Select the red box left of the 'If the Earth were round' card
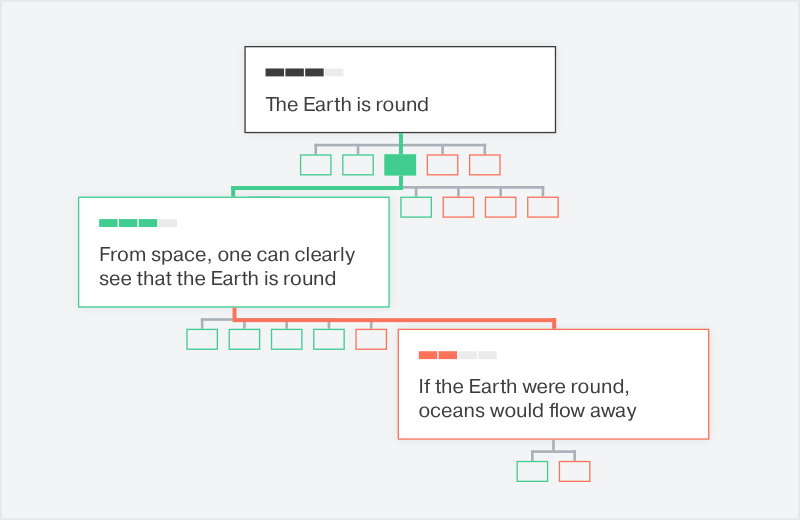 [x=371, y=339]
